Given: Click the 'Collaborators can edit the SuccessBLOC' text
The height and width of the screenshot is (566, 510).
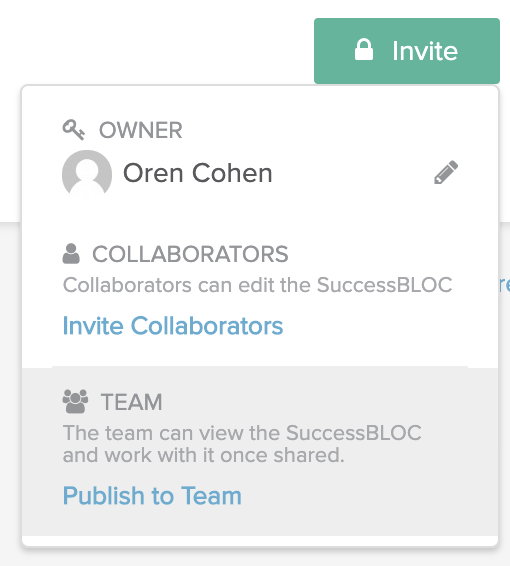Looking at the screenshot, I should pyautogui.click(x=257, y=285).
